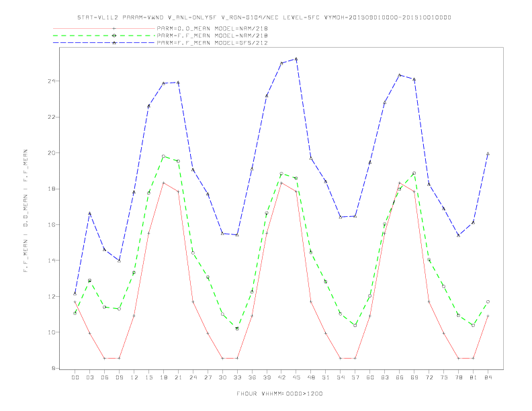Click x-axis tick label 51
Screen dimensions: 532x411
(x=326, y=377)
